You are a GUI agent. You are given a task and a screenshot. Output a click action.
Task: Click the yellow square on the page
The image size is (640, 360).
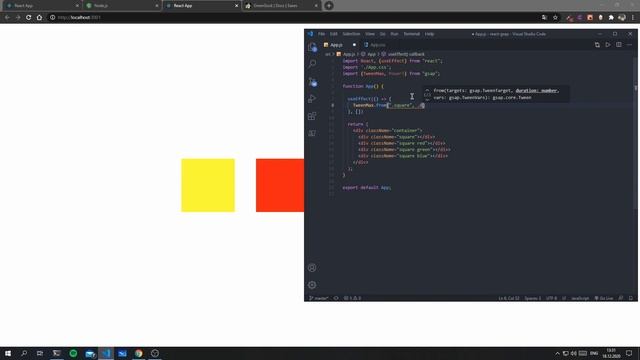click(x=208, y=185)
